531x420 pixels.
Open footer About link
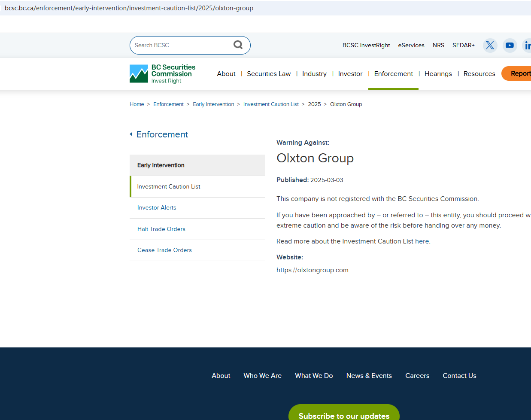point(221,376)
